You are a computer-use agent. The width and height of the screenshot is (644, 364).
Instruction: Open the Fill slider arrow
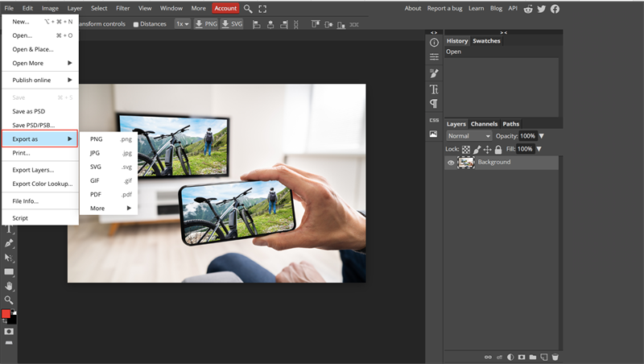tap(539, 149)
